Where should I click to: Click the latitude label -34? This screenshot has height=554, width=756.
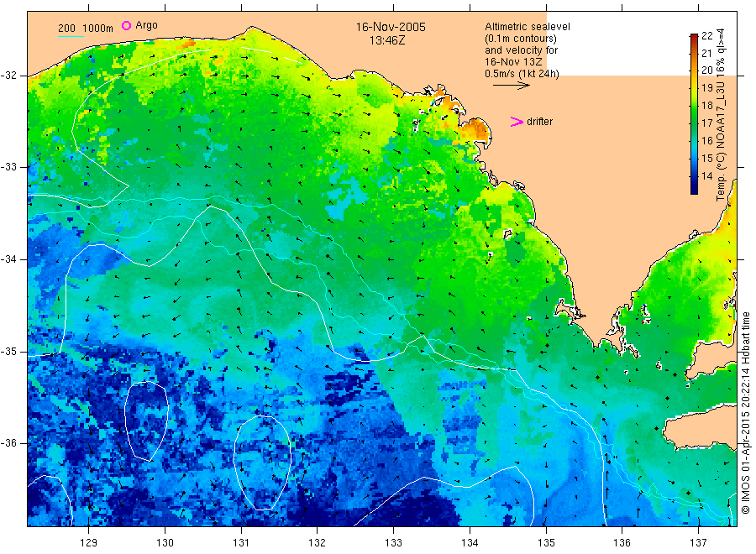point(8,259)
